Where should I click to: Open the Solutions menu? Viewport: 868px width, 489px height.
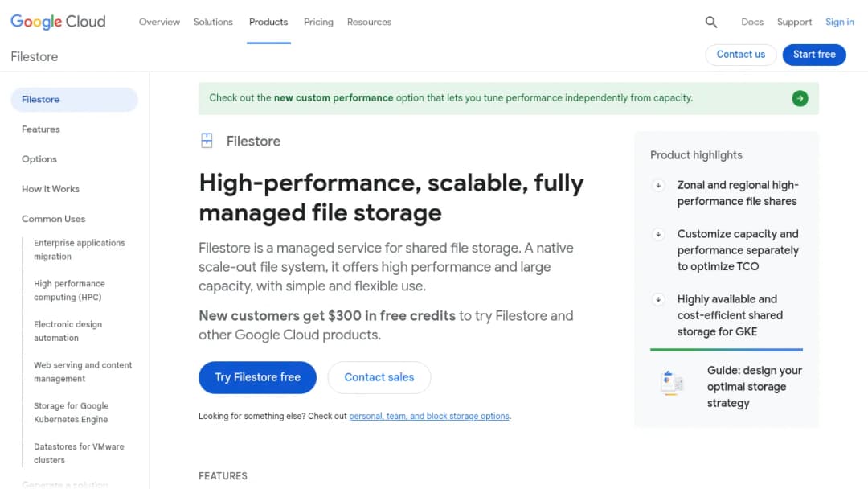coord(213,23)
